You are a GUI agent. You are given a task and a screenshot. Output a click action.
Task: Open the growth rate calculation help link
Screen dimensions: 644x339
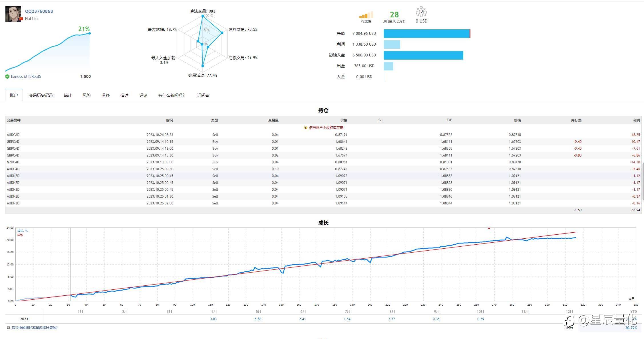pyautogui.click(x=35, y=328)
